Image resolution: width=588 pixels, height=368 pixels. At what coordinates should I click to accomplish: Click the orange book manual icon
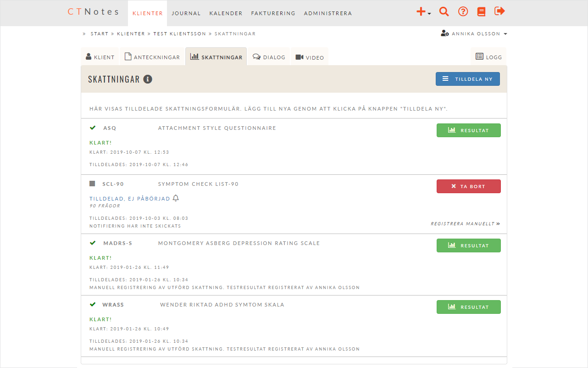click(481, 12)
